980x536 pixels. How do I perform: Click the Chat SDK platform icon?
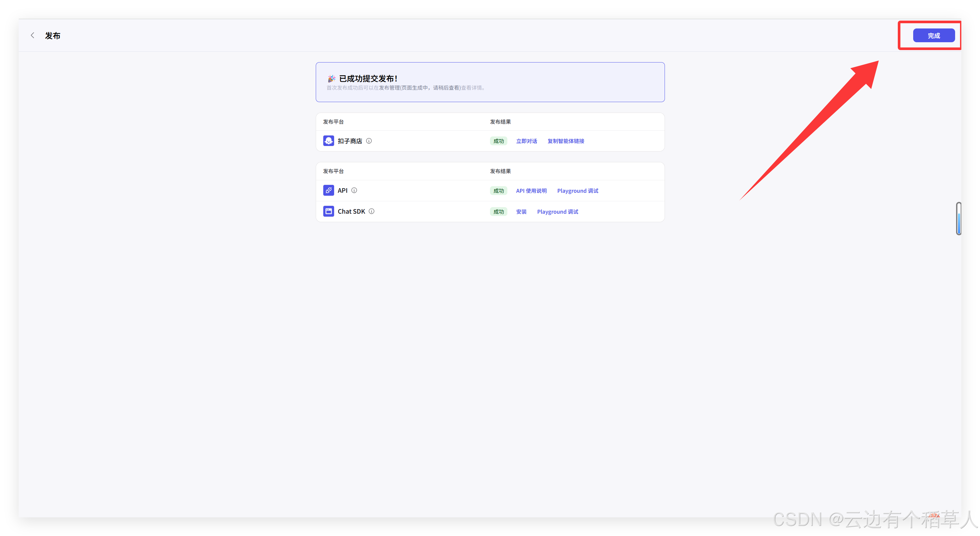328,211
